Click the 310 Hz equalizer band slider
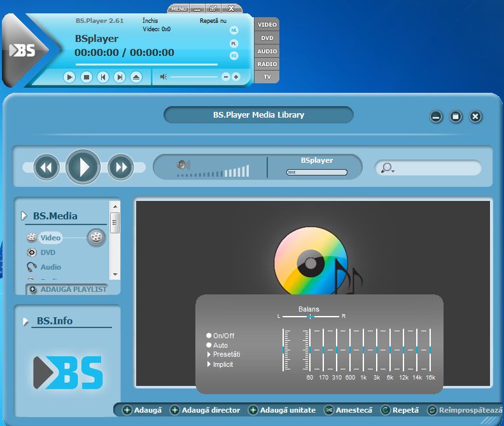 point(337,350)
